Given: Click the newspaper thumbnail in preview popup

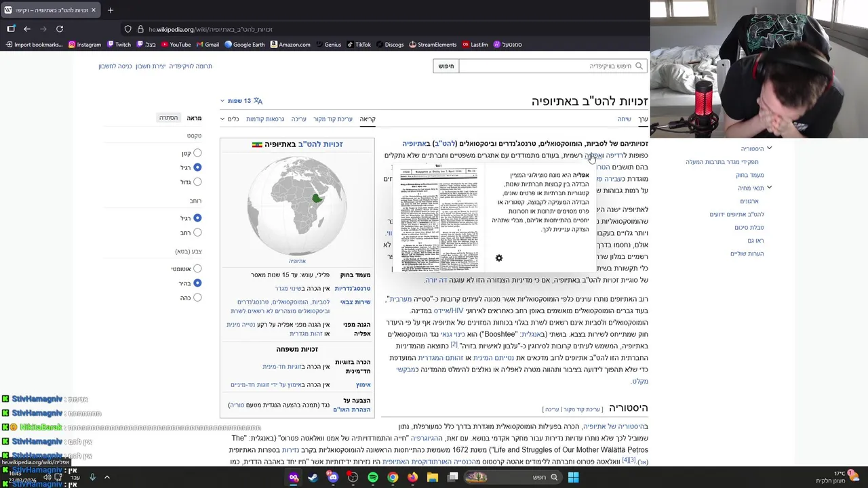Looking at the screenshot, I should [x=439, y=217].
